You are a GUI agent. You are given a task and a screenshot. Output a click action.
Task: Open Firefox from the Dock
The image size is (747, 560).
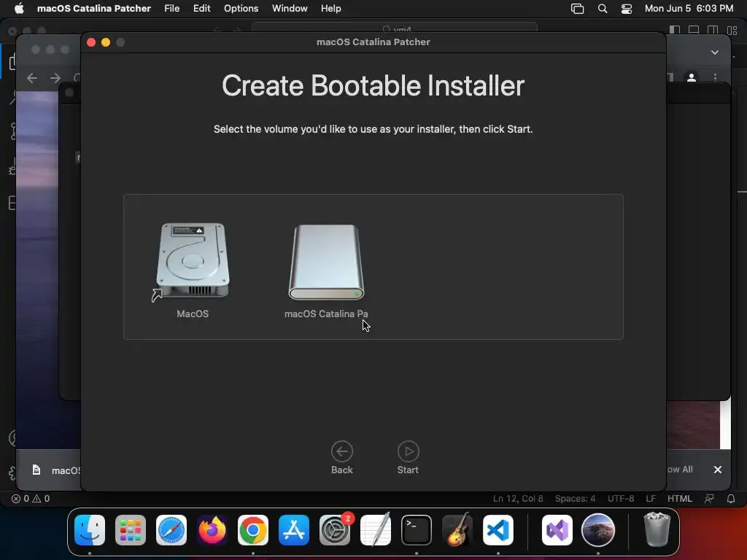(212, 530)
